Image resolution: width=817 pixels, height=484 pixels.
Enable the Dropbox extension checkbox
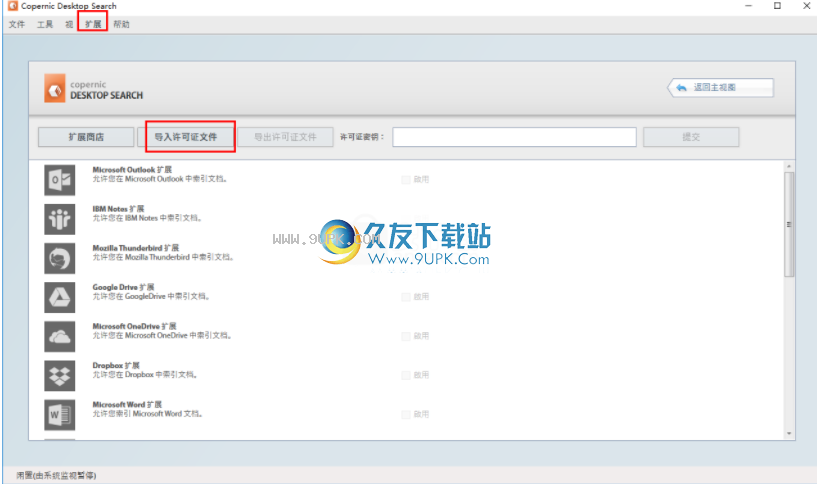click(x=406, y=375)
